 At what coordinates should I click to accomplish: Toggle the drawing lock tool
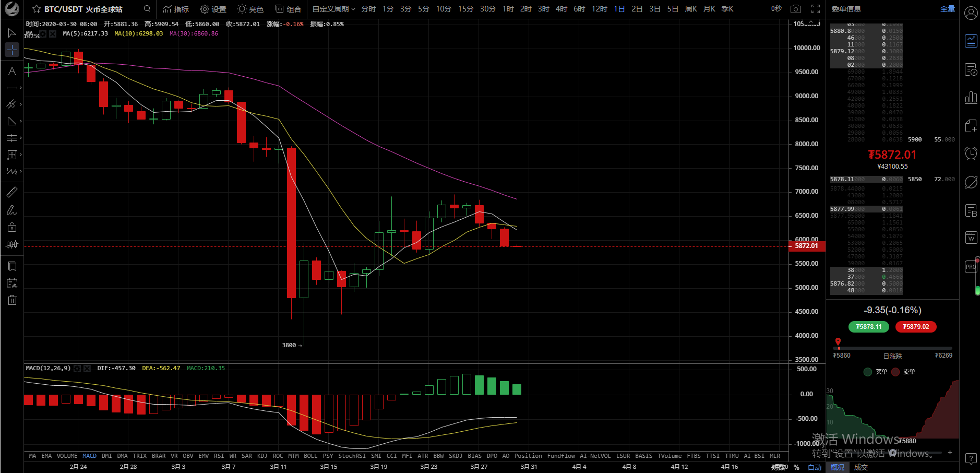pyautogui.click(x=11, y=227)
